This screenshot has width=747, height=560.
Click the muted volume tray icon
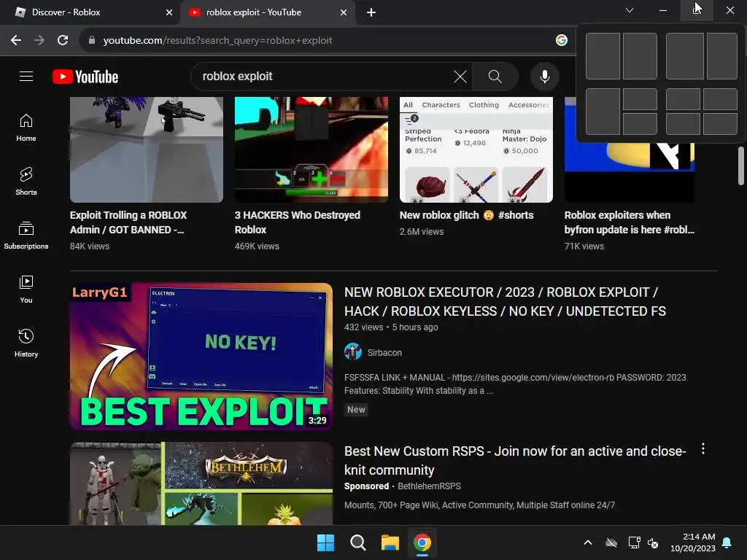[x=653, y=542]
